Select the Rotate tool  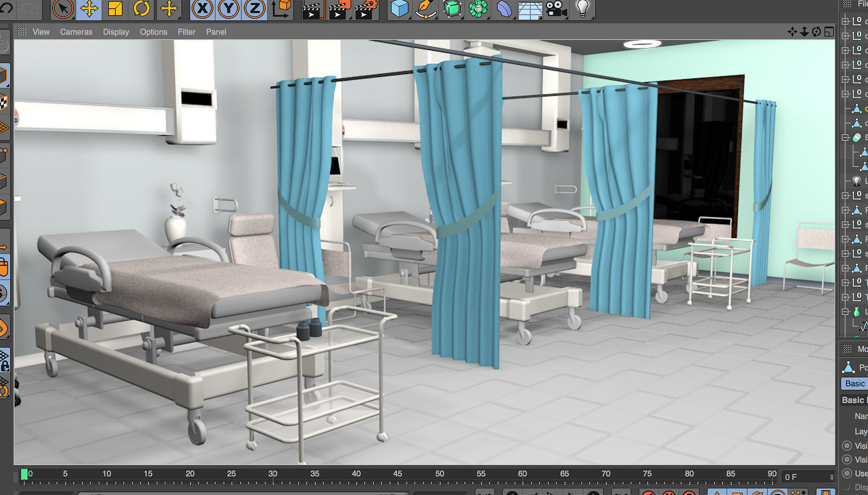(141, 9)
